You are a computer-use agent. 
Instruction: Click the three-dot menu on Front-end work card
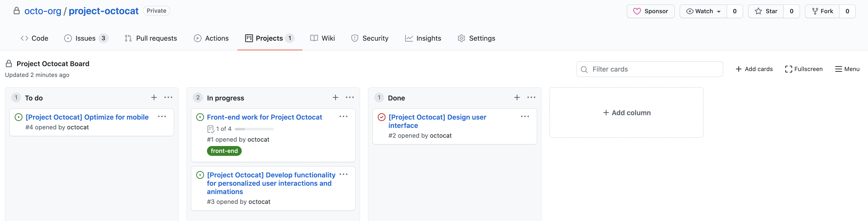coord(344,117)
